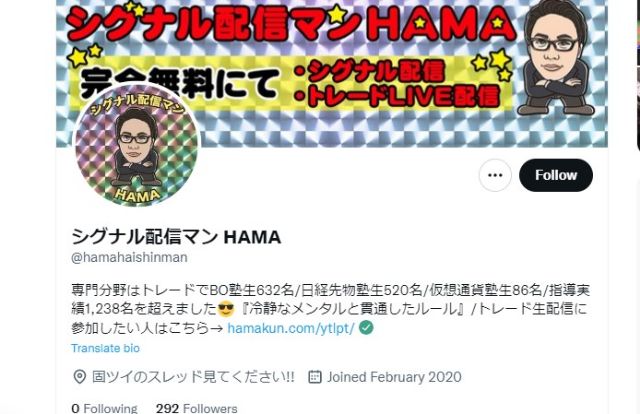Click the bio text paragraph
This screenshot has height=414, width=640.
click(x=331, y=309)
